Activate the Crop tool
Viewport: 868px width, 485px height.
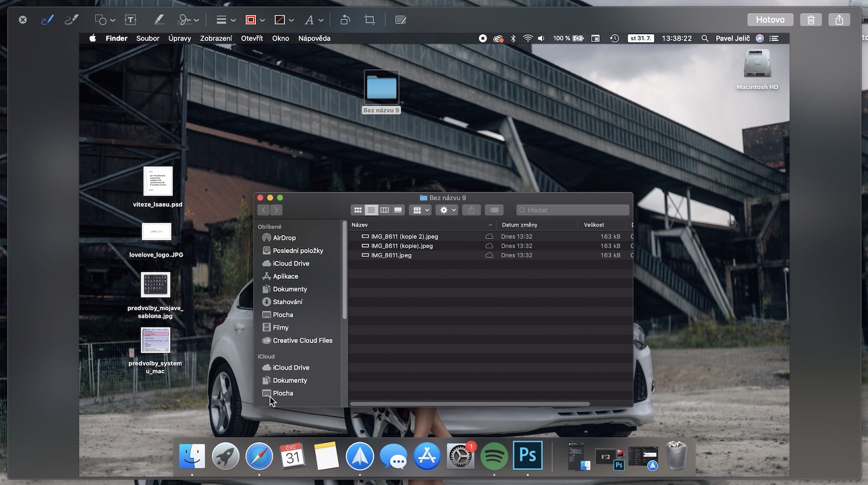pos(370,20)
